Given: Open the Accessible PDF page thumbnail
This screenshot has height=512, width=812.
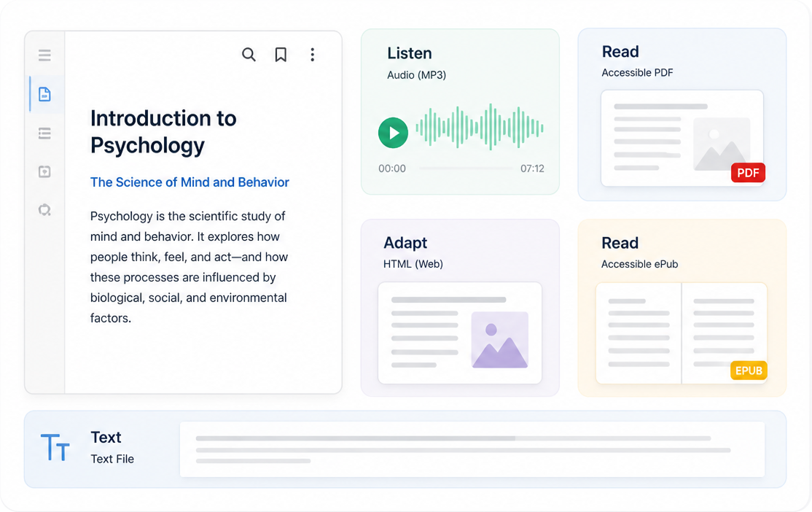Looking at the screenshot, I should tap(682, 138).
